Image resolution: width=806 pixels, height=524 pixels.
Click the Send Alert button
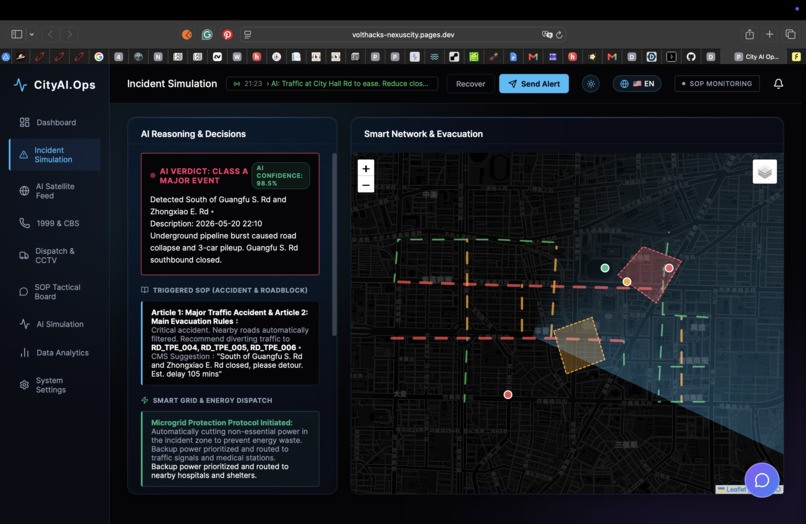coord(534,84)
